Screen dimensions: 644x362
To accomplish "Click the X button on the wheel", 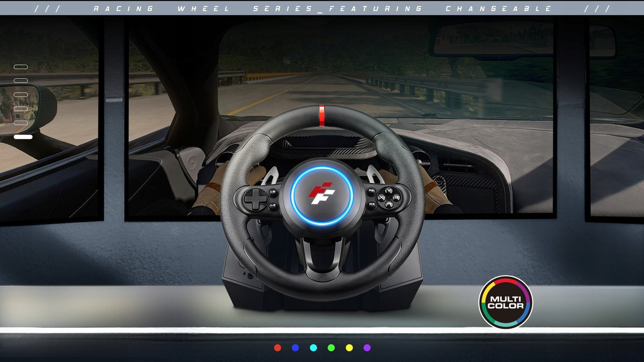I will click(382, 198).
